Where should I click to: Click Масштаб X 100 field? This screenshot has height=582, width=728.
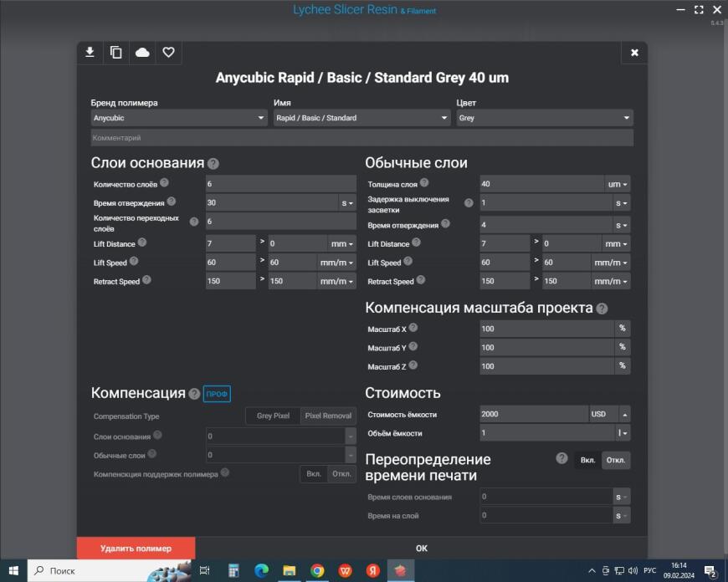coord(547,329)
